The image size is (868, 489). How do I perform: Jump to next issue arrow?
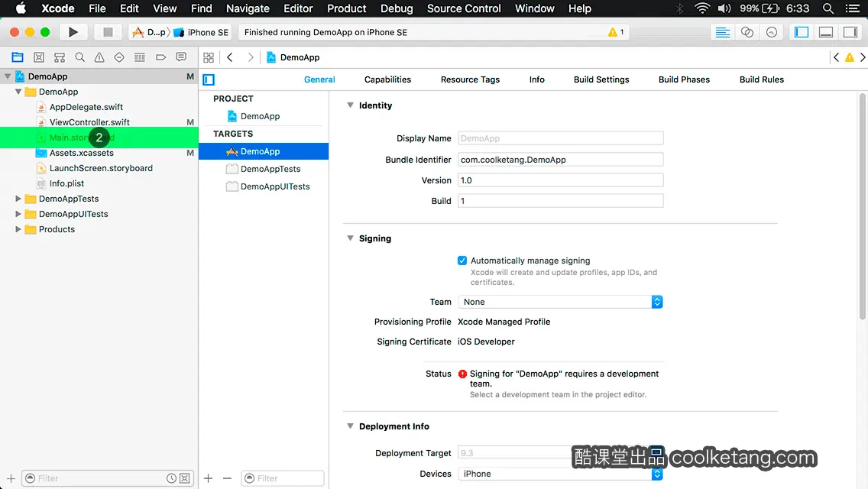click(863, 57)
